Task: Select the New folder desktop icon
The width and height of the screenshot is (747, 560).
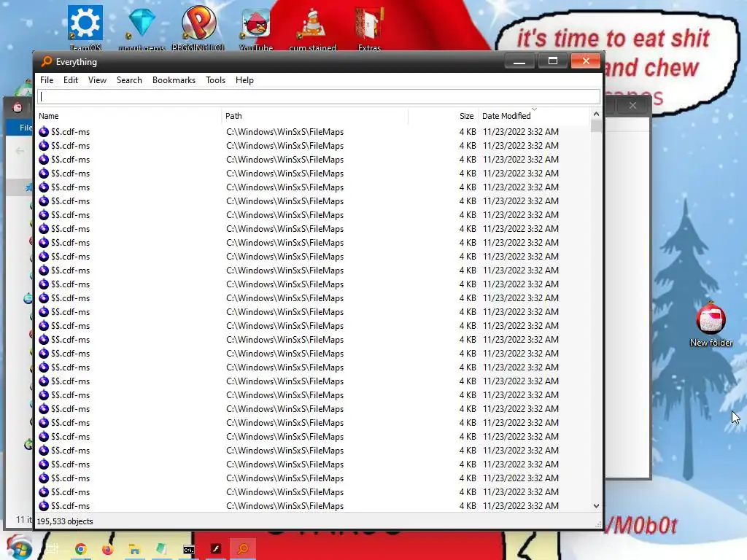Action: pyautogui.click(x=711, y=324)
